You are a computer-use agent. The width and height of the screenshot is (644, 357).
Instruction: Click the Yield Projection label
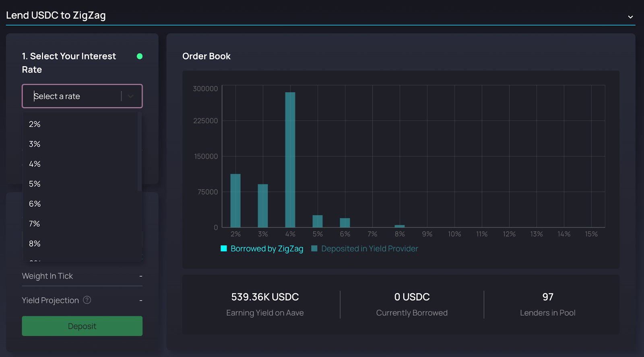coord(50,300)
